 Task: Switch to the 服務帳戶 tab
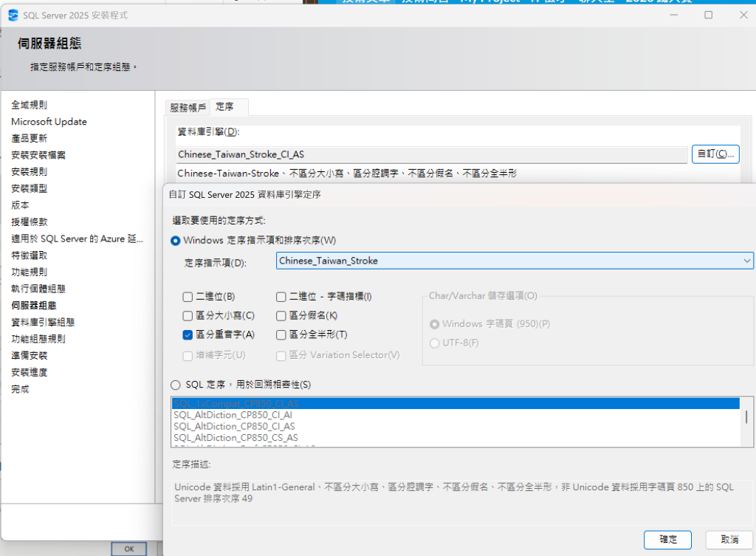point(188,108)
